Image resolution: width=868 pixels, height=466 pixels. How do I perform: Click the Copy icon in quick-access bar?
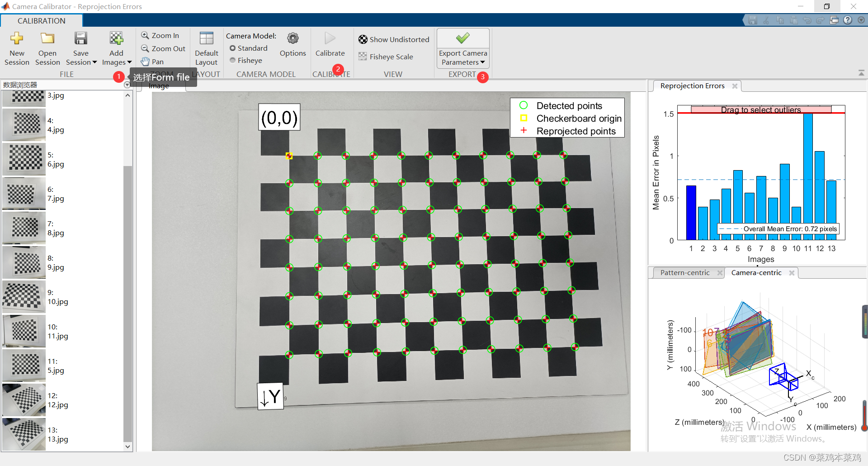(780, 20)
